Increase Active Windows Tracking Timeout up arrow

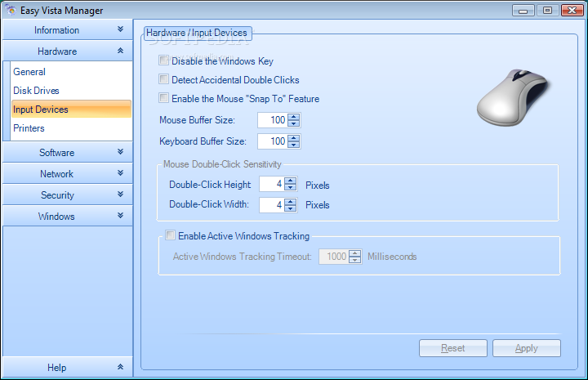tap(354, 253)
